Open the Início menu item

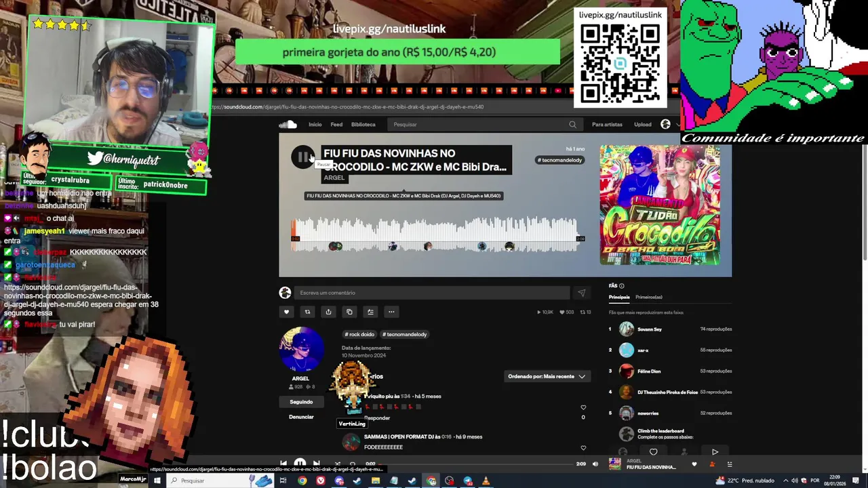point(315,125)
